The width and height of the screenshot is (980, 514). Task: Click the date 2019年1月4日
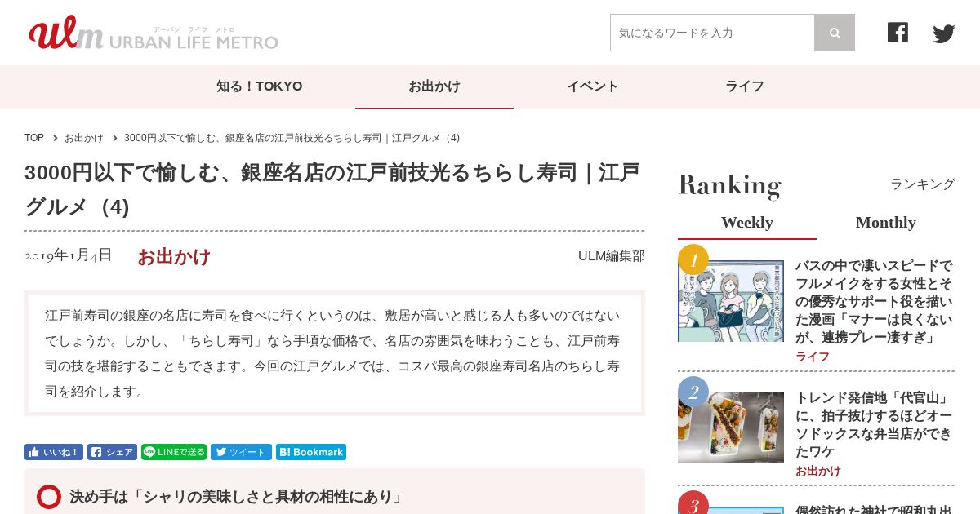tap(69, 255)
